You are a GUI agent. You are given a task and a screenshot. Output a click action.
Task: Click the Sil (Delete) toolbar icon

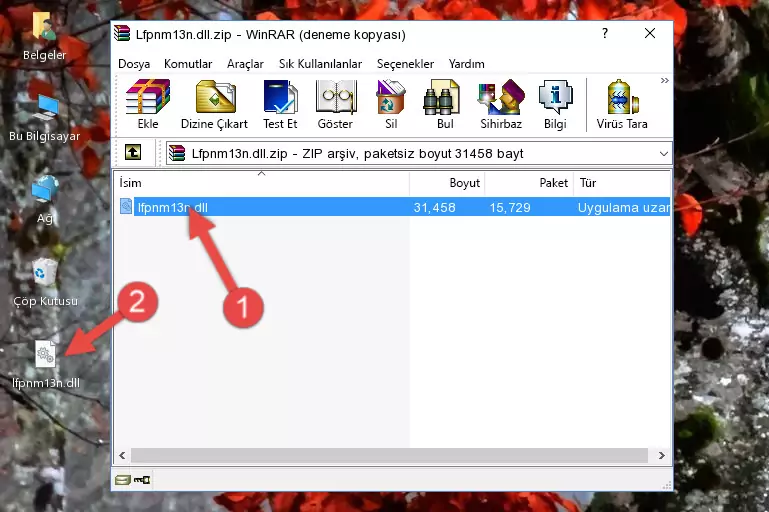391,104
